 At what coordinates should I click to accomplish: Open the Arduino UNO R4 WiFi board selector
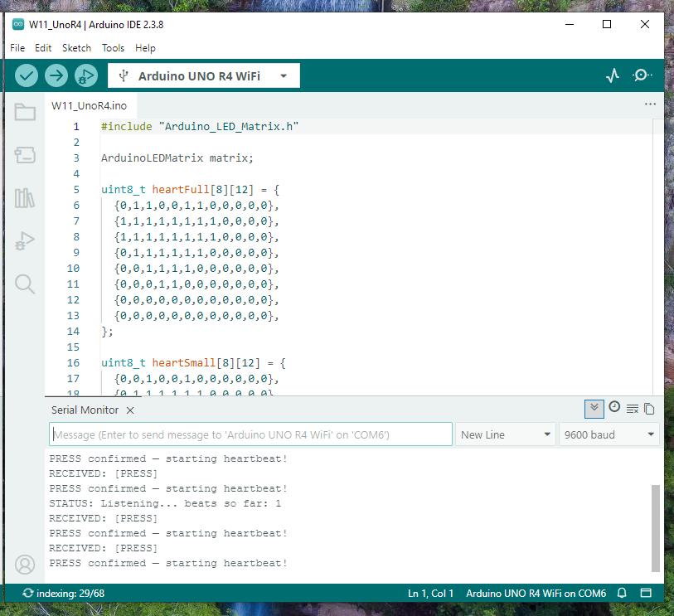click(x=204, y=75)
